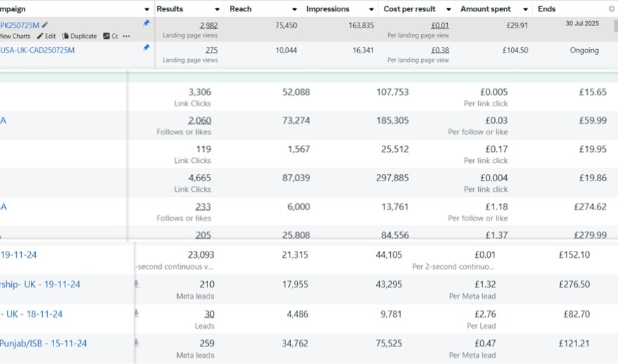Open the PK250725M campaign link
618x364 pixels.
20,25
